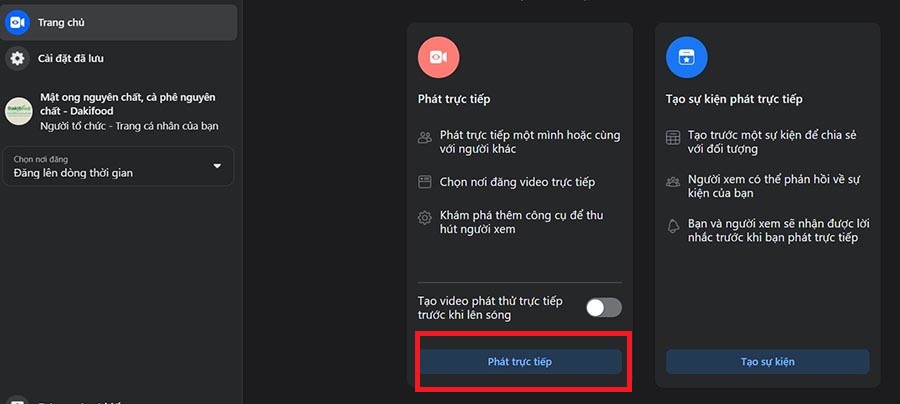
Task: Click the Dakifood page profile thumbnail
Action: 18,111
